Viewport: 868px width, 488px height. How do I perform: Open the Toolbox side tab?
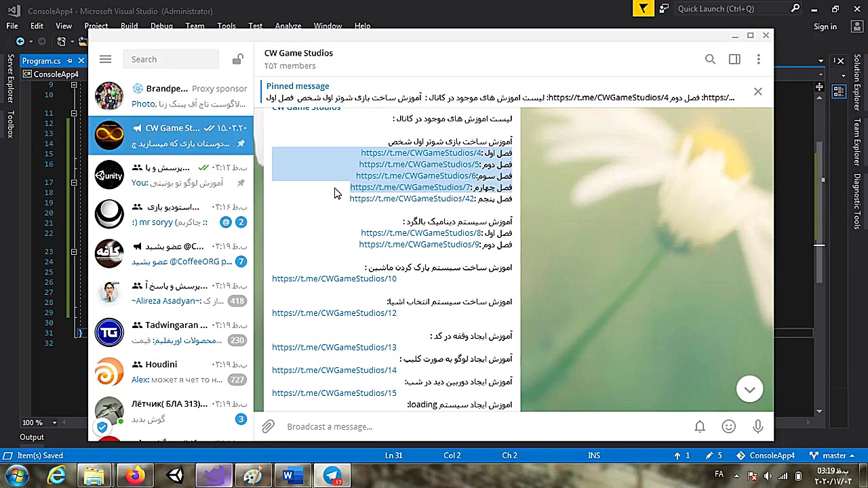(10, 125)
